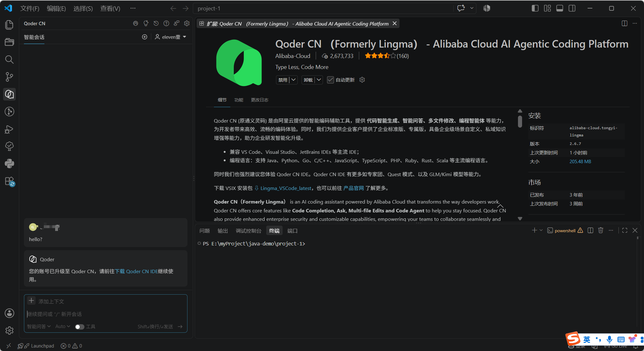Click the extension details vertical scrollbar thumb
644x351 pixels.
pyautogui.click(x=520, y=121)
